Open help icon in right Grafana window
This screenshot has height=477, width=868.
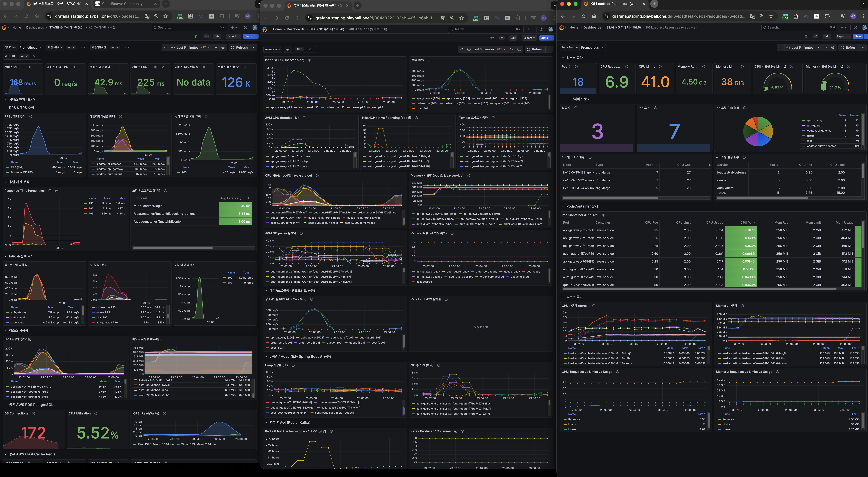point(855,27)
